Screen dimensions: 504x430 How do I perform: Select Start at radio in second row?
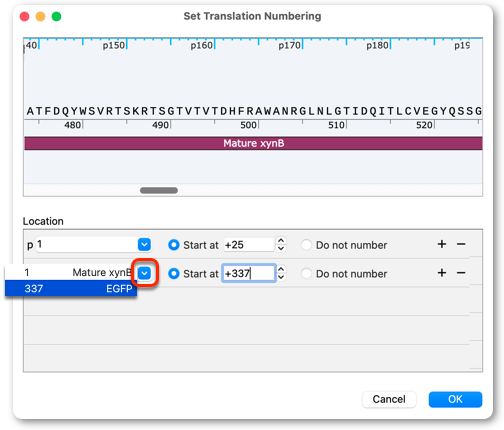coord(174,274)
